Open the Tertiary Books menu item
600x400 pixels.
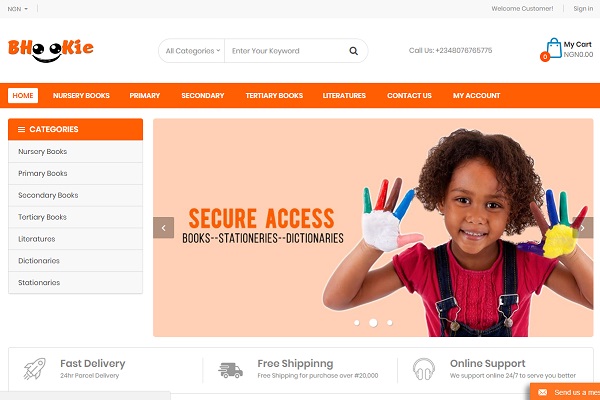click(274, 96)
